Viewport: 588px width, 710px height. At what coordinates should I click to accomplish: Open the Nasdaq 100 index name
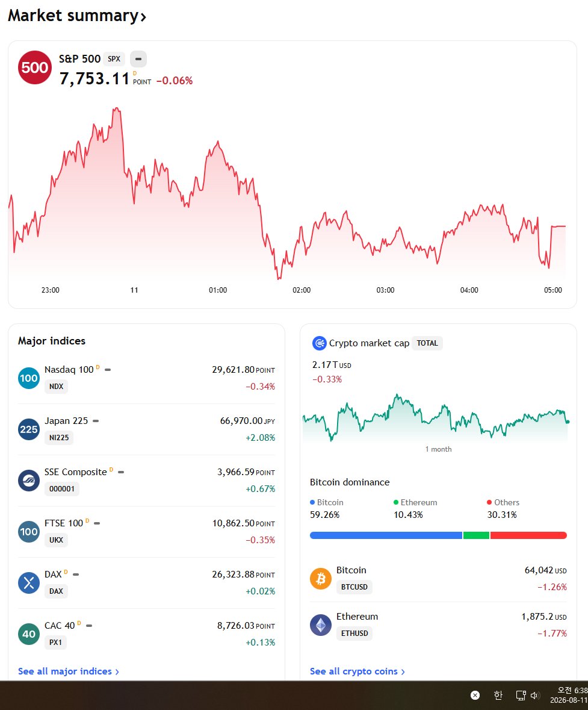coord(69,370)
